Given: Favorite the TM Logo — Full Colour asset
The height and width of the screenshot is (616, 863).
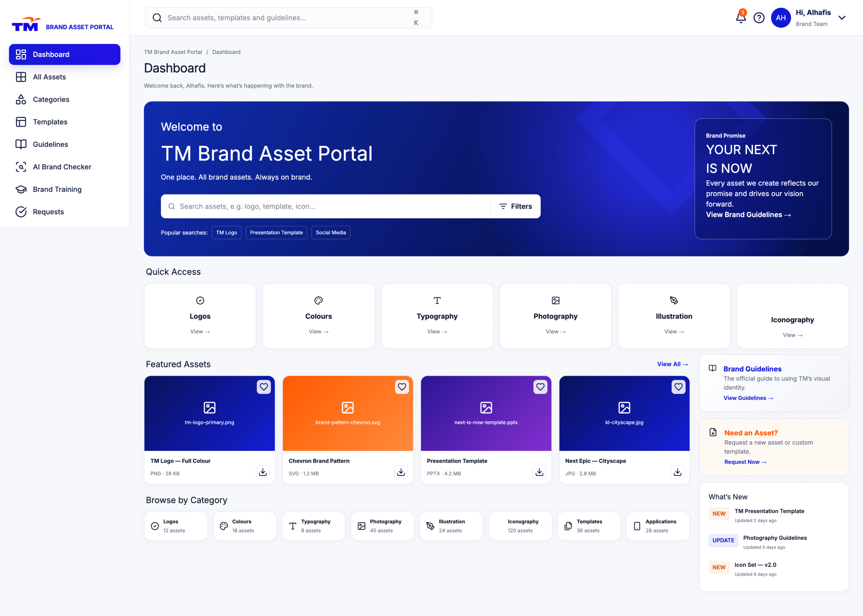Looking at the screenshot, I should tap(264, 387).
